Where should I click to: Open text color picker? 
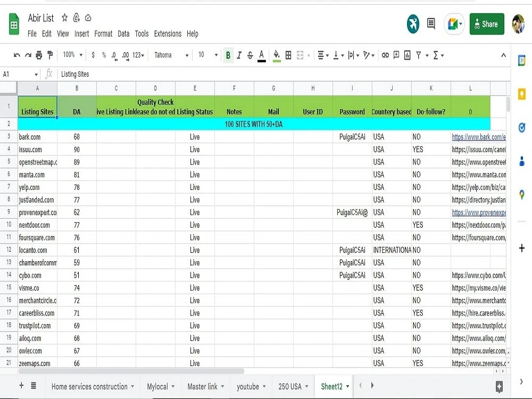point(261,56)
